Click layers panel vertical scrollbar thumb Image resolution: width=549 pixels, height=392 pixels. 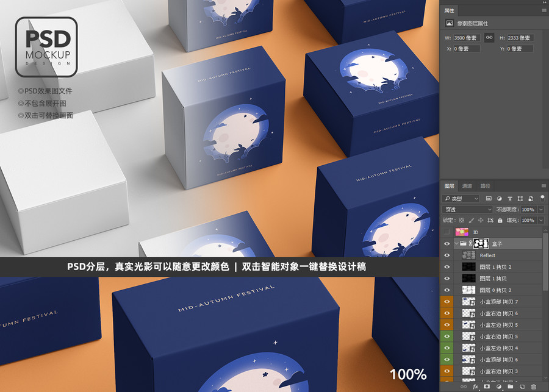[x=545, y=262]
